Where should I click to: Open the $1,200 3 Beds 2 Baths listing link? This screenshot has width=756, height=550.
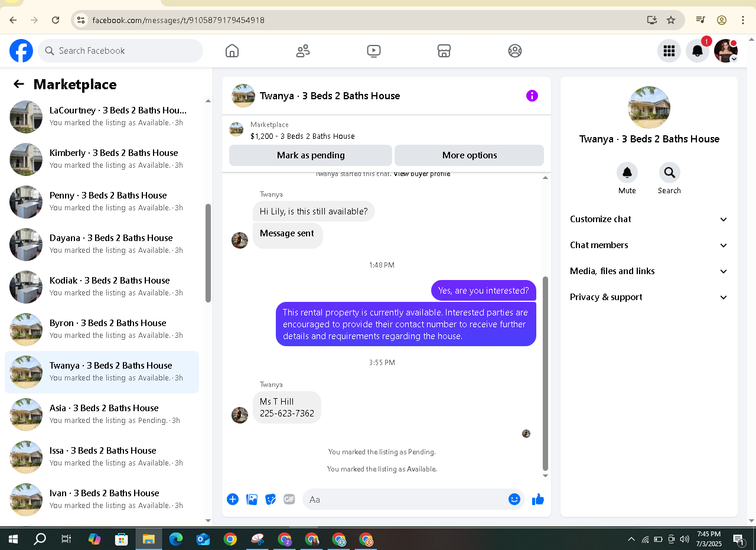pos(302,136)
